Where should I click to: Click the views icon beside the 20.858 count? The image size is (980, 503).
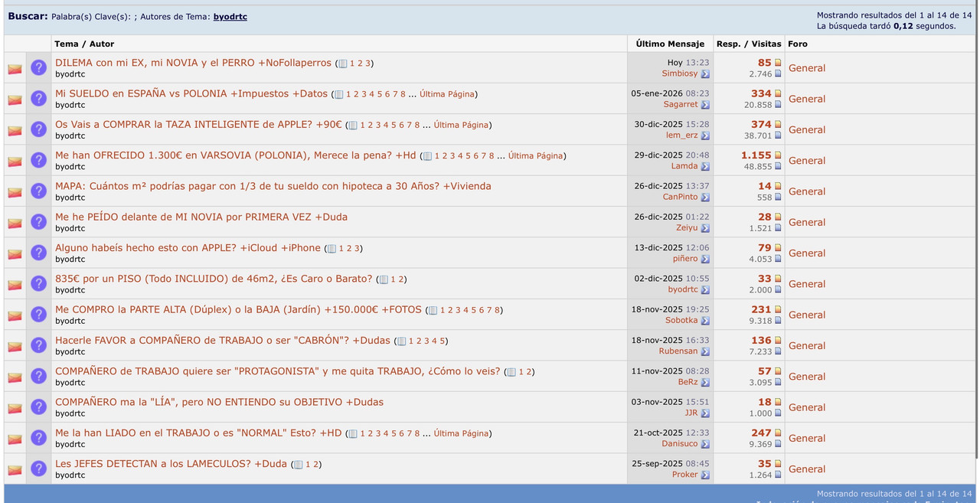click(x=778, y=105)
